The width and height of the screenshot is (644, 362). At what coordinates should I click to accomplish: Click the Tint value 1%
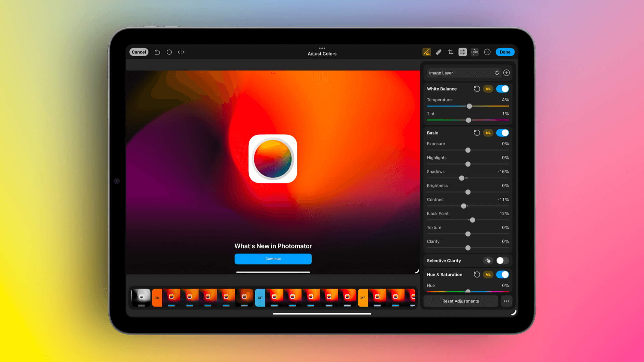point(505,114)
